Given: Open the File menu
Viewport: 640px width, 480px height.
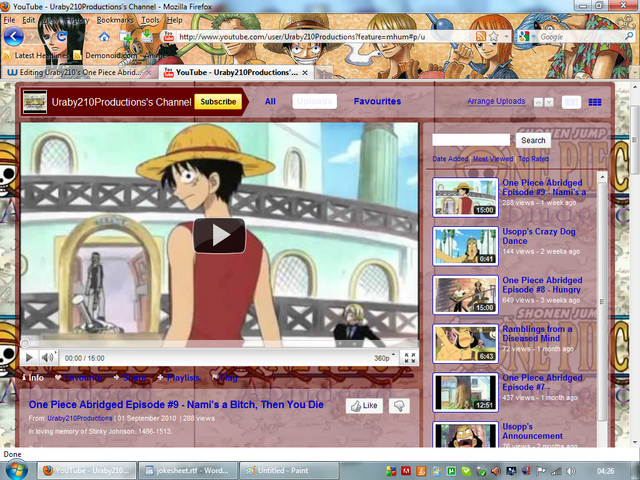Looking at the screenshot, I should (9, 20).
